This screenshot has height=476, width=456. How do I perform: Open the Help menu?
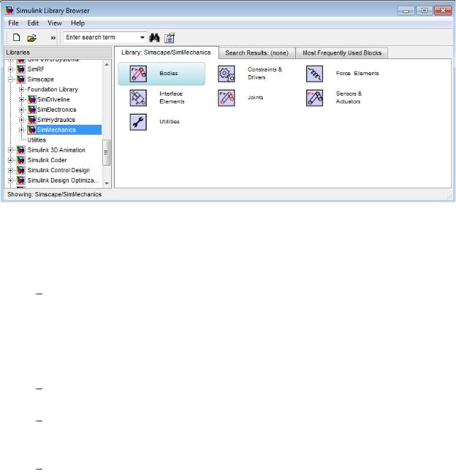(77, 23)
